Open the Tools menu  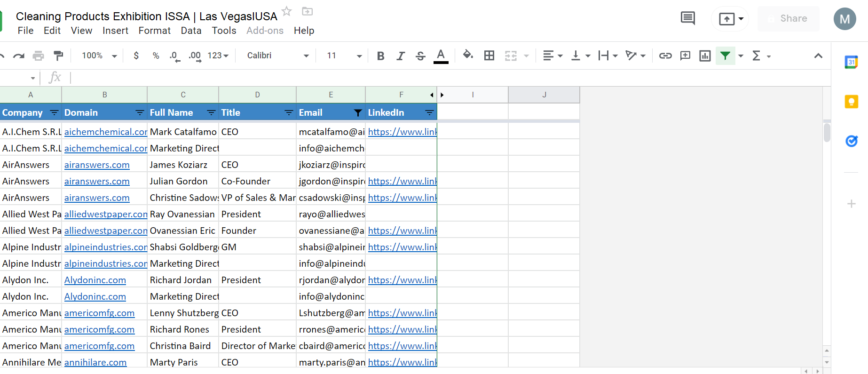(x=224, y=31)
